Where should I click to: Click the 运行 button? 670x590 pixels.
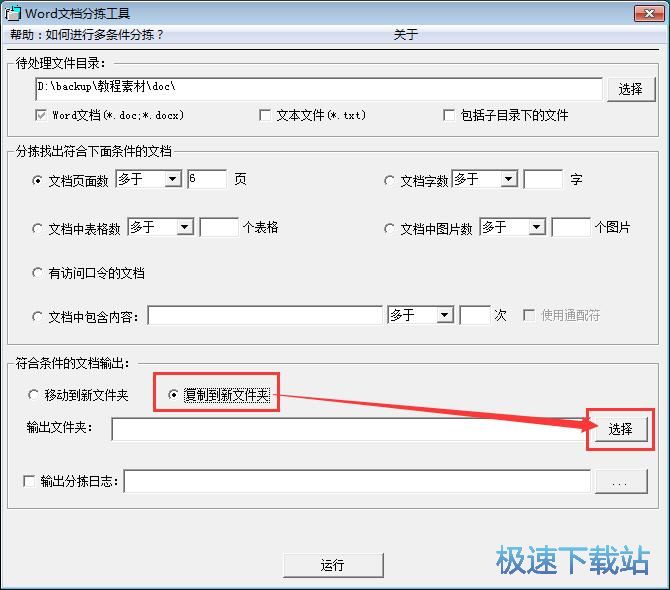(333, 565)
